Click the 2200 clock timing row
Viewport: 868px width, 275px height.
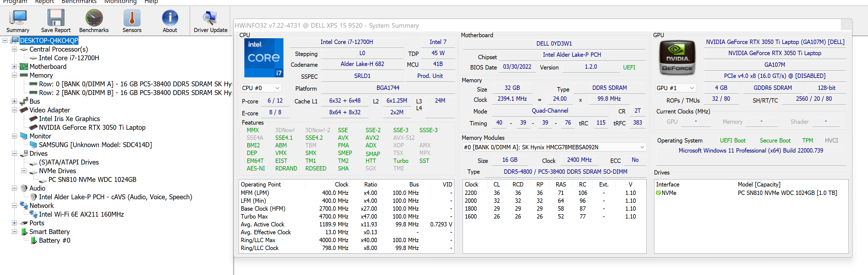(554, 193)
